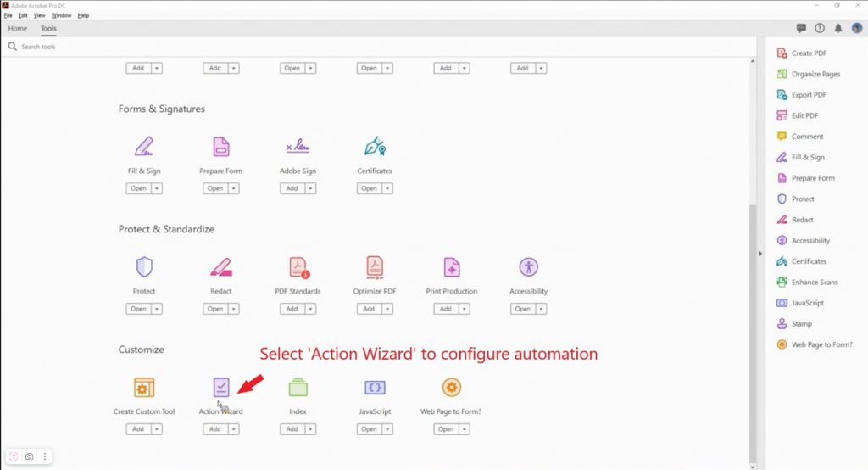Click Open button under JavaScript
The width and height of the screenshot is (868, 470).
370,429
